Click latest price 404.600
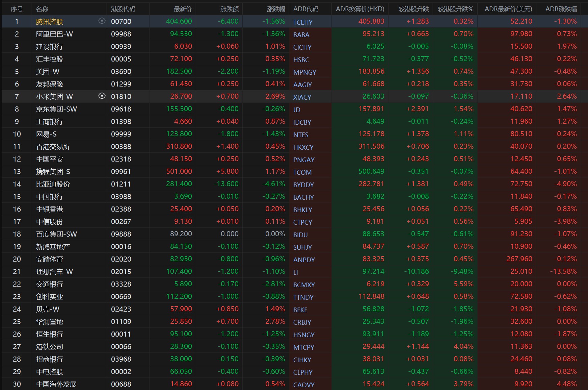 pyautogui.click(x=179, y=21)
